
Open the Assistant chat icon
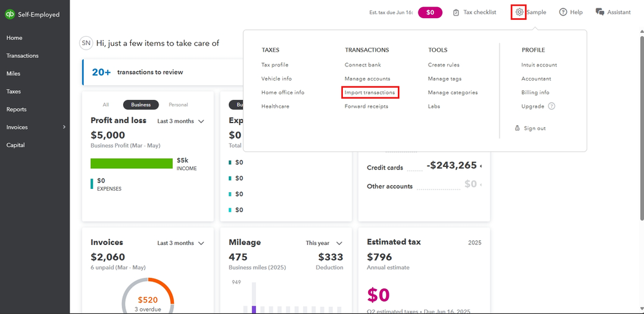[600, 12]
